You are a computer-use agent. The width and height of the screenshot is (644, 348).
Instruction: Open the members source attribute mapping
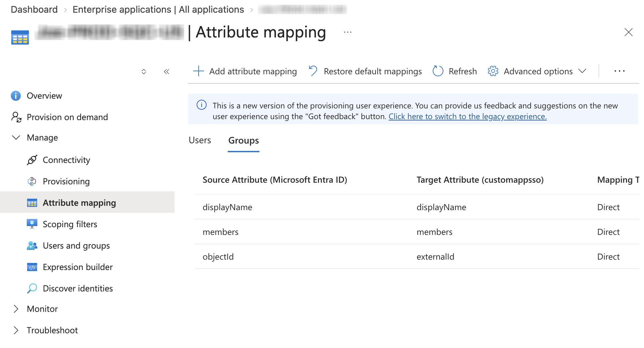click(220, 232)
